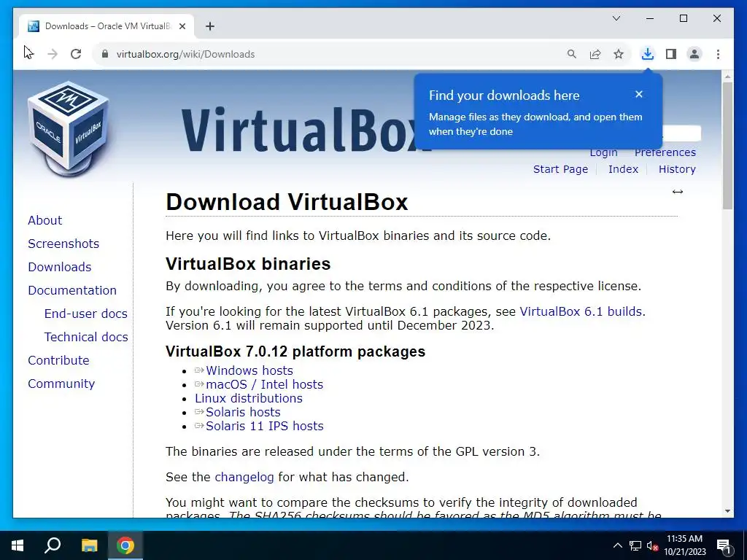
Task: Toggle the Chrome side panel icon
Action: pos(671,54)
